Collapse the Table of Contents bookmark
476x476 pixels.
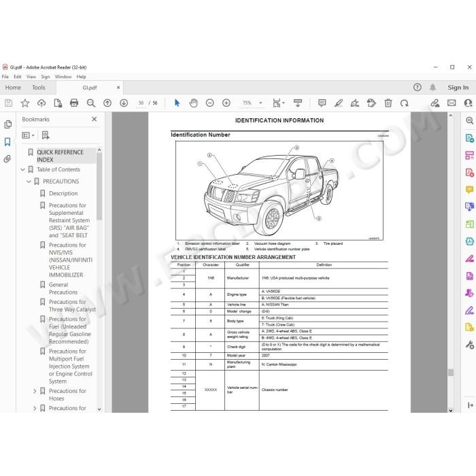coord(22,170)
